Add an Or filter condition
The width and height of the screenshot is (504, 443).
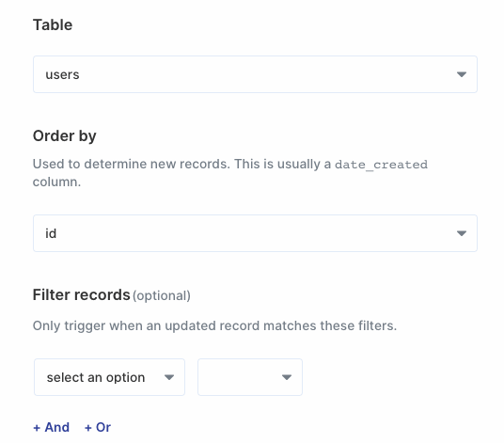98,427
